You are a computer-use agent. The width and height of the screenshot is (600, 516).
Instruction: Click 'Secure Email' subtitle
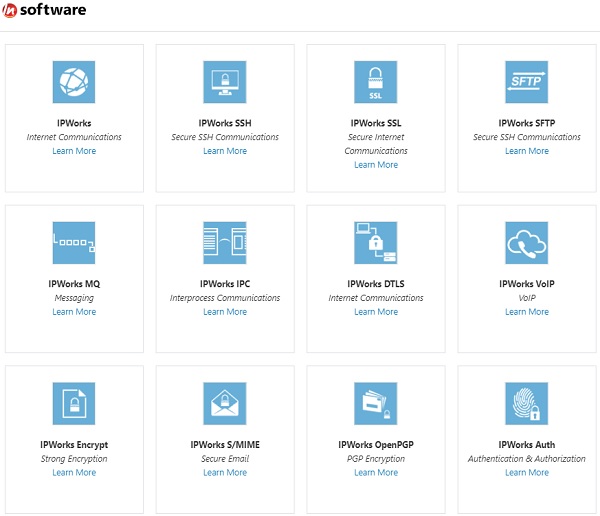click(225, 459)
